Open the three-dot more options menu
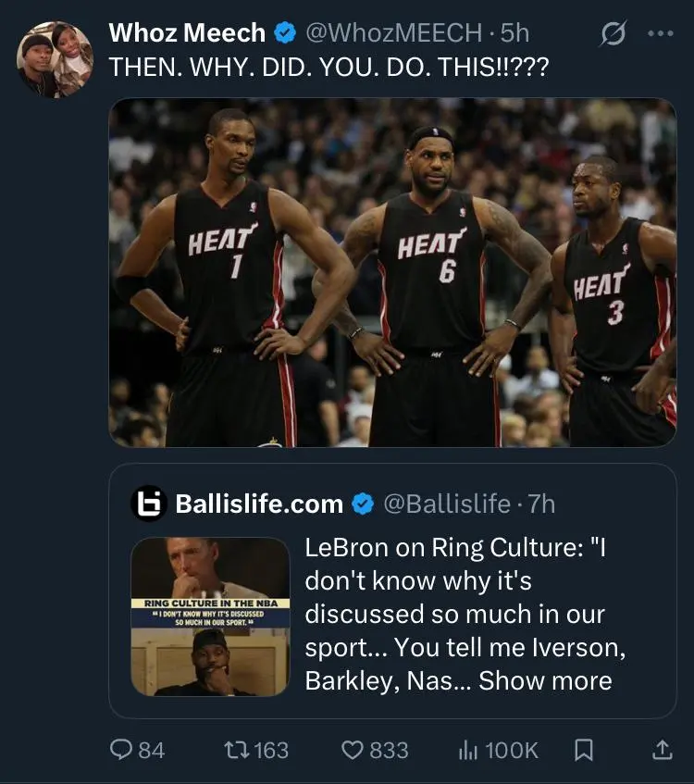Viewport: 694px width, 784px height. click(x=661, y=34)
